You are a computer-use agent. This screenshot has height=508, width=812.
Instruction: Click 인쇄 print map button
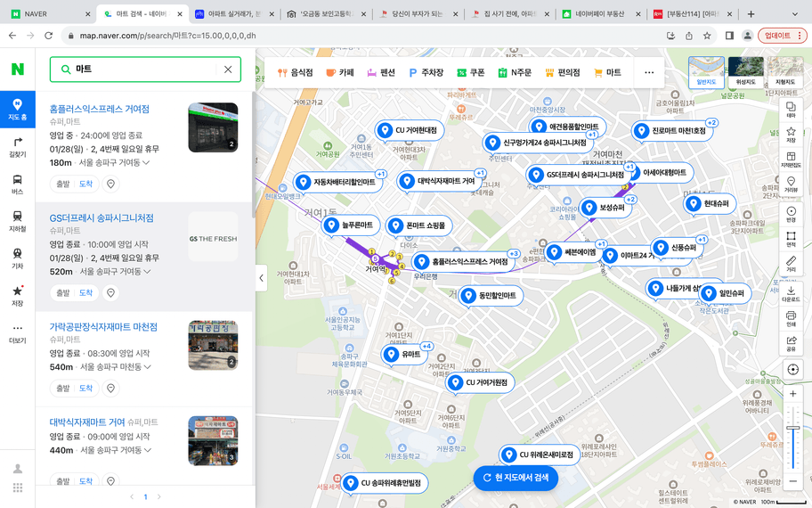[x=791, y=319]
